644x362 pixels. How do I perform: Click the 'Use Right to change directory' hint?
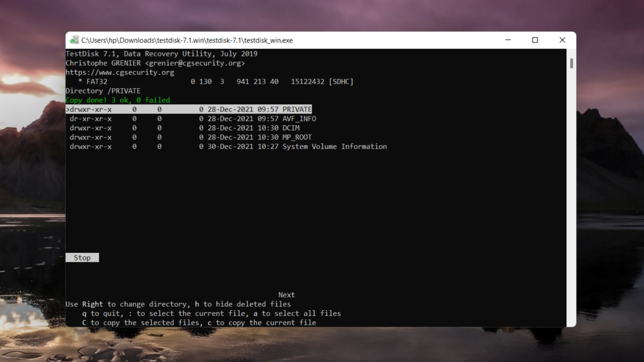click(178, 304)
